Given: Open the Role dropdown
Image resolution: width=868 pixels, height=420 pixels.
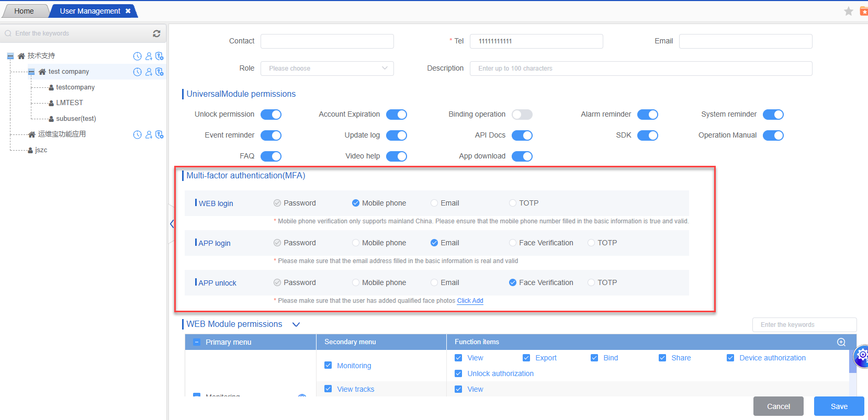Looking at the screenshot, I should [327, 69].
